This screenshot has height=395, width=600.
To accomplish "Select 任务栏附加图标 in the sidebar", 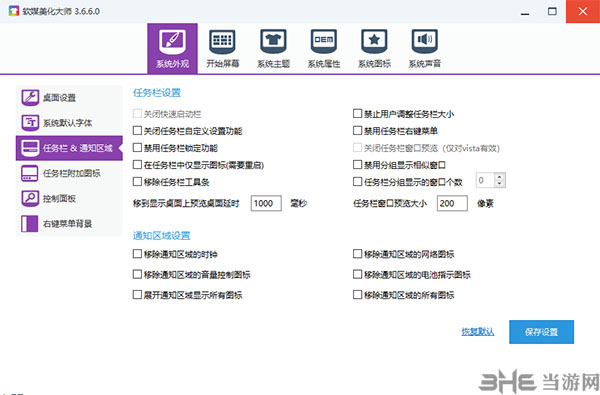I will pos(69,173).
